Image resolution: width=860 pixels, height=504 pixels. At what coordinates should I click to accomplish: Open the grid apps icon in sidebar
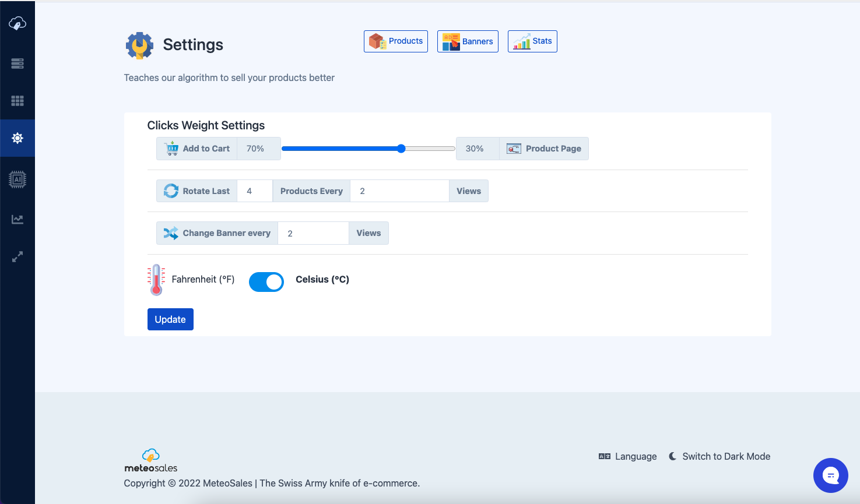[17, 101]
